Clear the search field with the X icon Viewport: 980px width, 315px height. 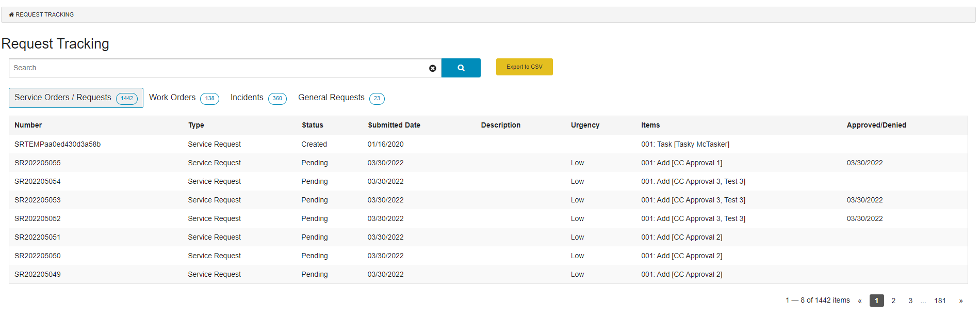pos(432,68)
